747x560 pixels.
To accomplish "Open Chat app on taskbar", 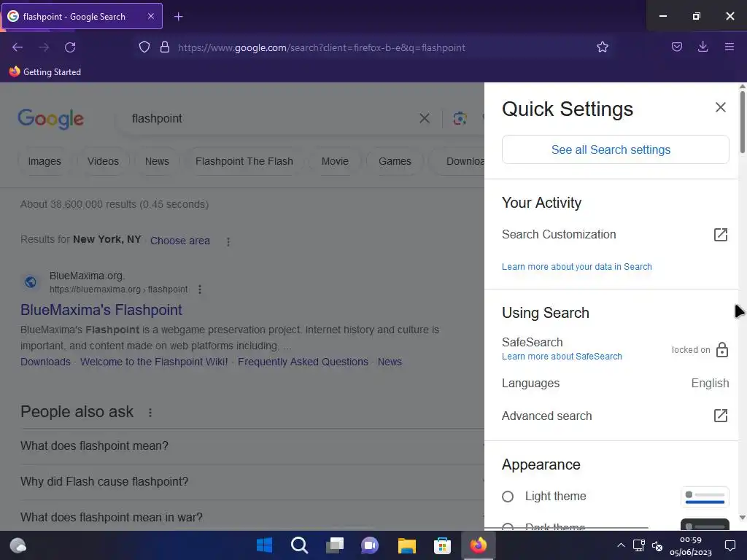I will (x=370, y=545).
